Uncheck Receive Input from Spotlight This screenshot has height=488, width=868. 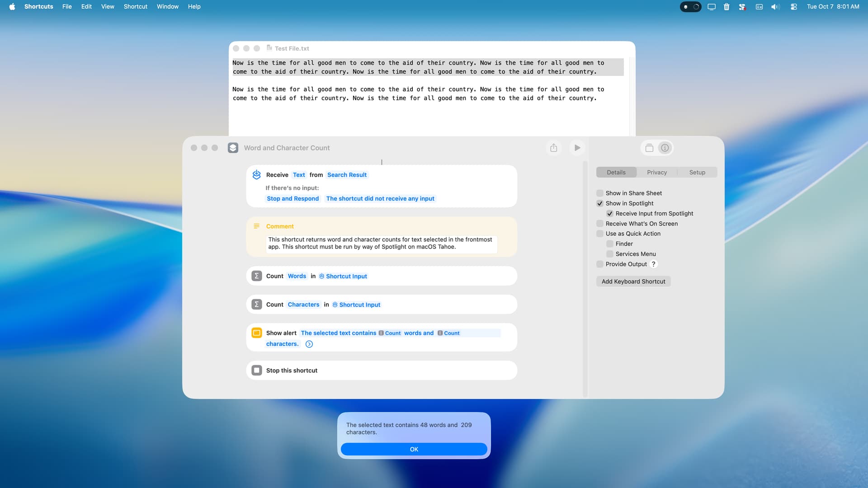610,214
